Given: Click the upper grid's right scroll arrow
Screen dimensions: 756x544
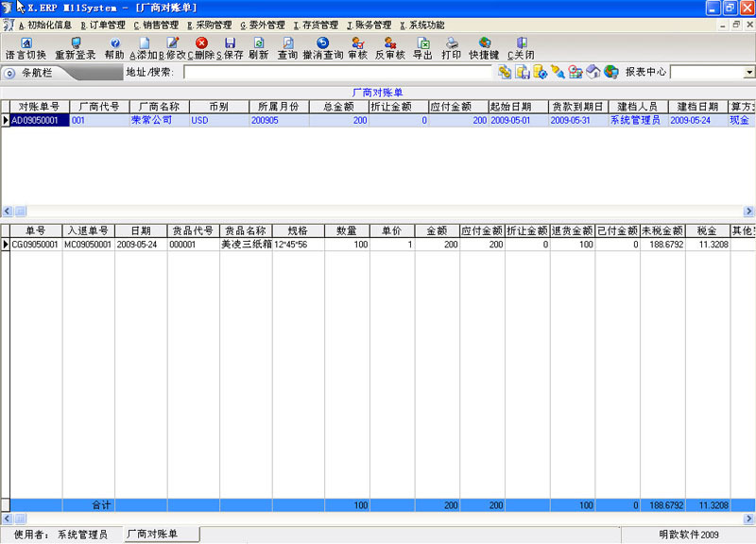Looking at the screenshot, I should point(748,211).
